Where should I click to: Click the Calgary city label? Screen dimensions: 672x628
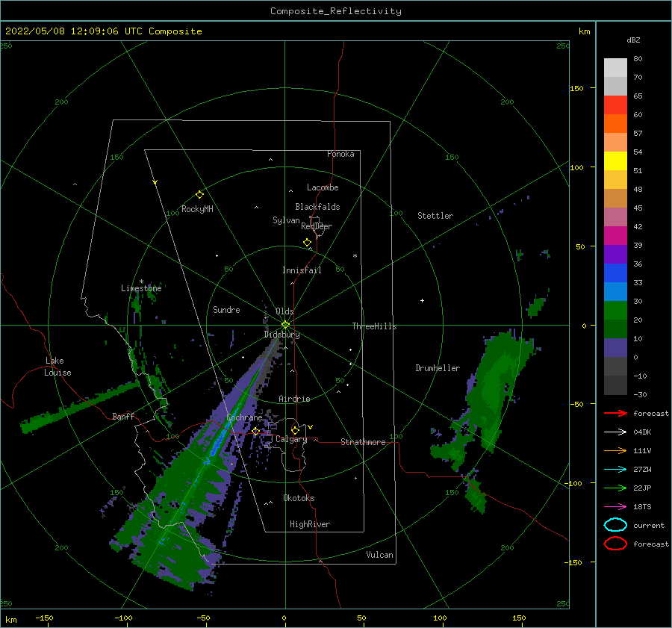click(x=291, y=439)
